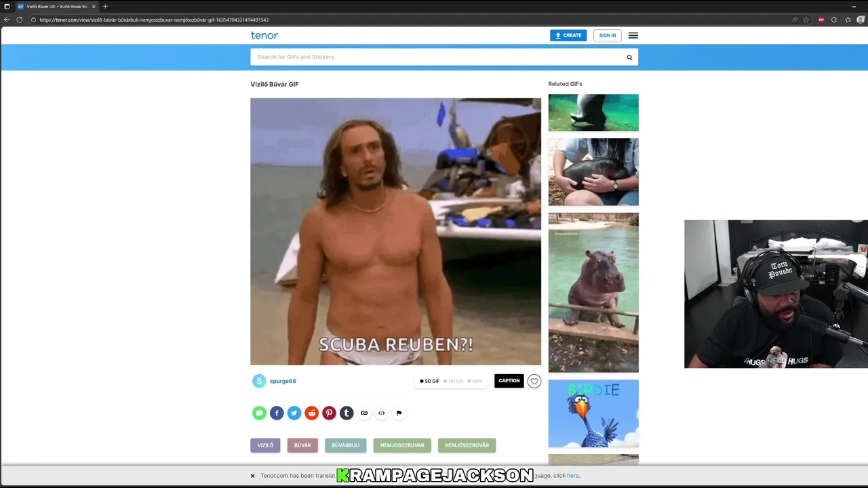Open the hamburger menu on Tenor
Image resolution: width=868 pixels, height=488 pixels.
click(x=633, y=35)
